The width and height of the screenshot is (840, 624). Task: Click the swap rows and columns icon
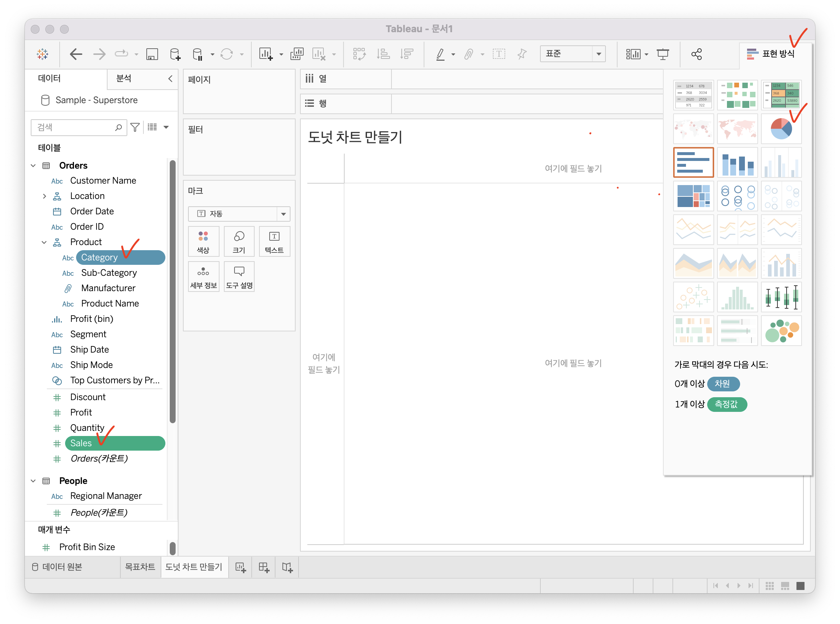[x=359, y=54]
